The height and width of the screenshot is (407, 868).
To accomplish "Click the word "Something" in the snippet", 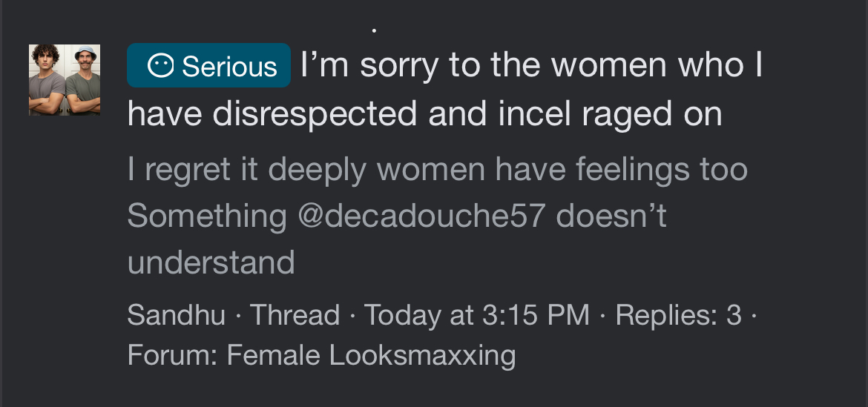I will point(206,216).
